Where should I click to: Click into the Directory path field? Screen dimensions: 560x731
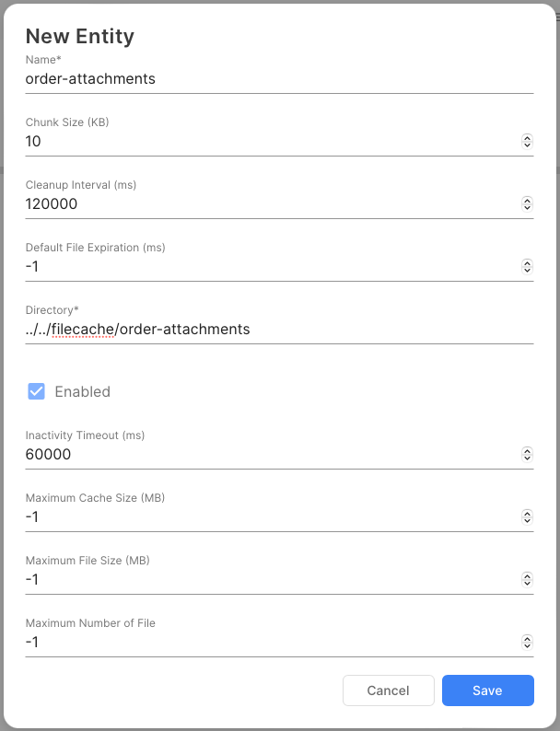[276, 330]
